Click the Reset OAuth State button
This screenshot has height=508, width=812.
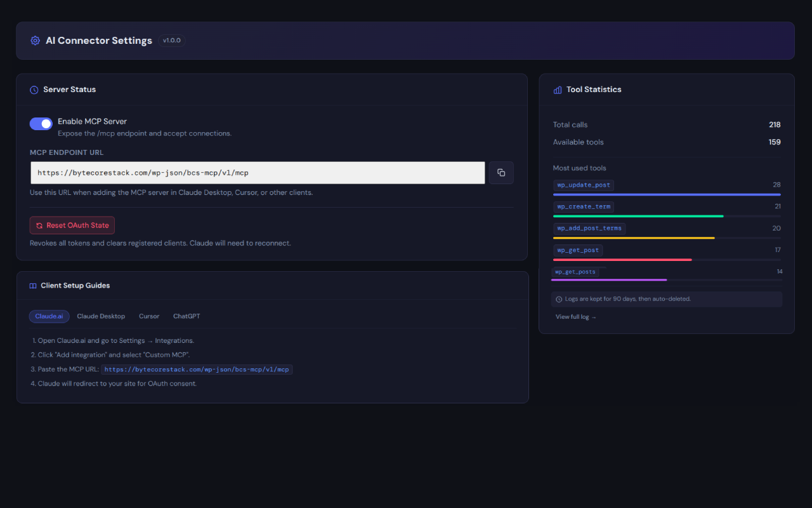[72, 225]
